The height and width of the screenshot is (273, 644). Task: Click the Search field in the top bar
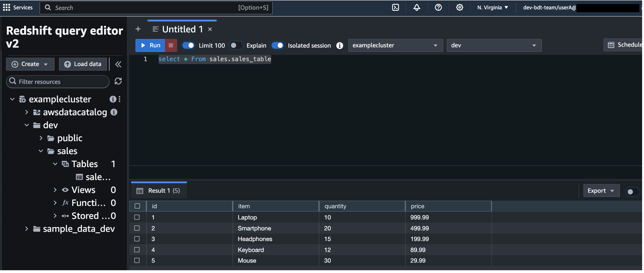(x=156, y=7)
